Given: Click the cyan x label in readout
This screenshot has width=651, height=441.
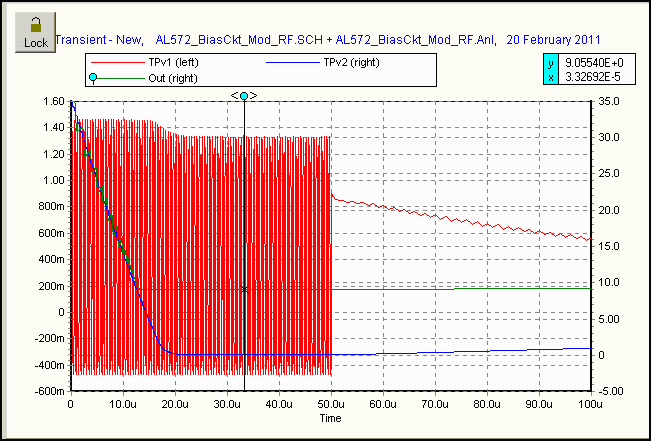Looking at the screenshot, I should coord(551,77).
